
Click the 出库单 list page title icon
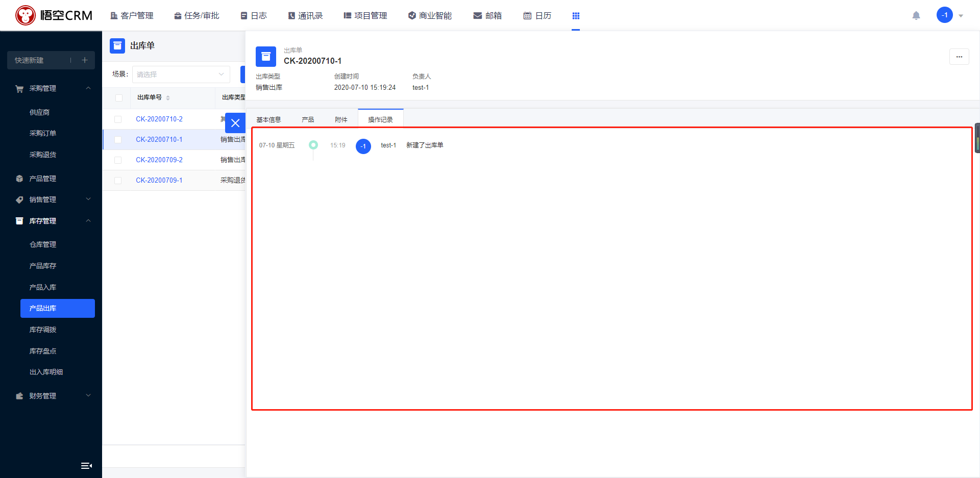point(117,46)
